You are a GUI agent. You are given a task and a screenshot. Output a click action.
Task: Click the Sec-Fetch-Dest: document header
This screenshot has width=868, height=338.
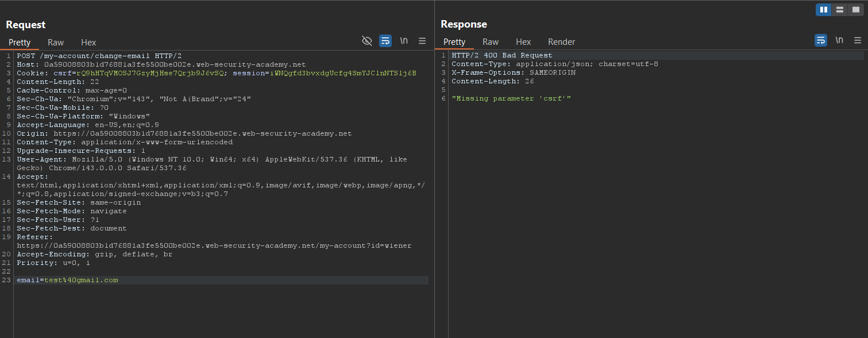[72, 228]
